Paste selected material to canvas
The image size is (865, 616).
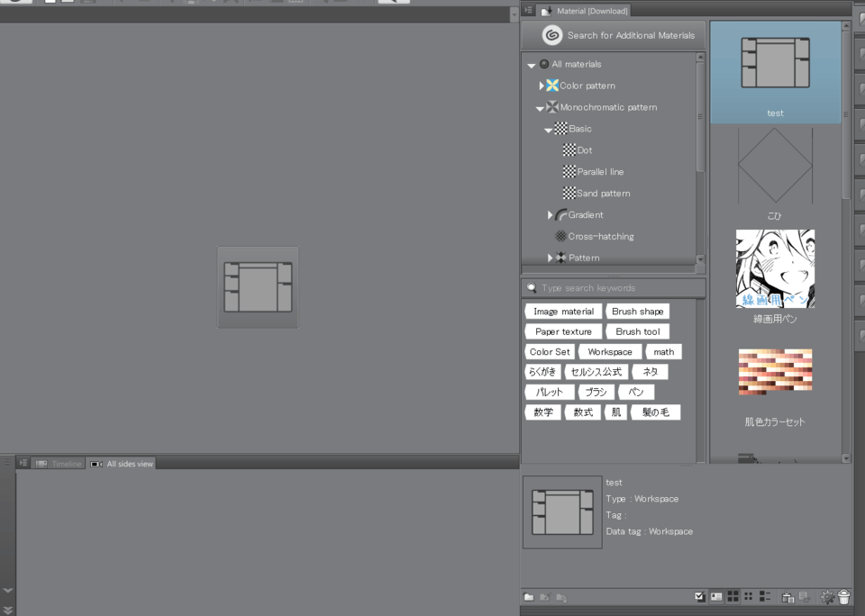pyautogui.click(x=788, y=597)
